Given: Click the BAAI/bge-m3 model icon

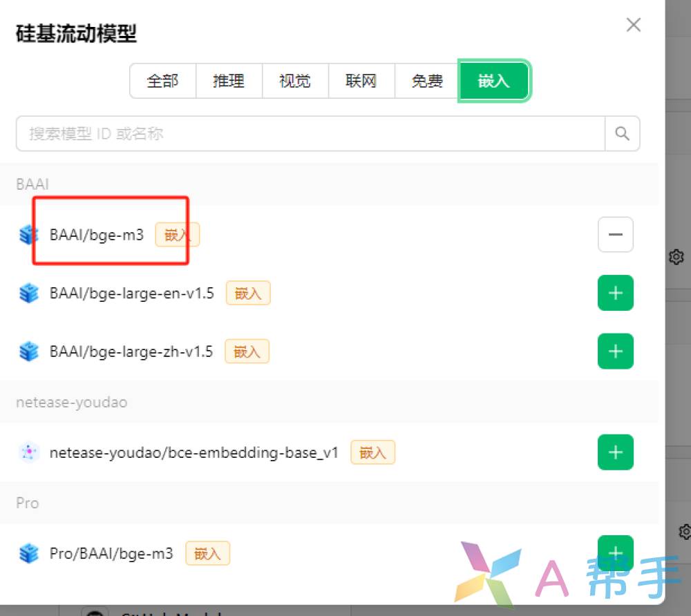Looking at the screenshot, I should (28, 235).
